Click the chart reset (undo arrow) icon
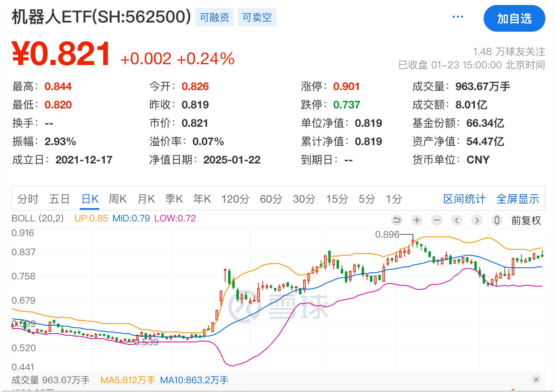Image resolution: width=555 pixels, height=392 pixels. tap(397, 220)
